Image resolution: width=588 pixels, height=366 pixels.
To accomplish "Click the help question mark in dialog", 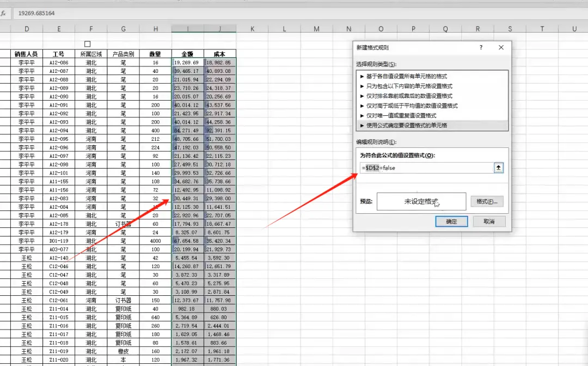I will click(481, 47).
